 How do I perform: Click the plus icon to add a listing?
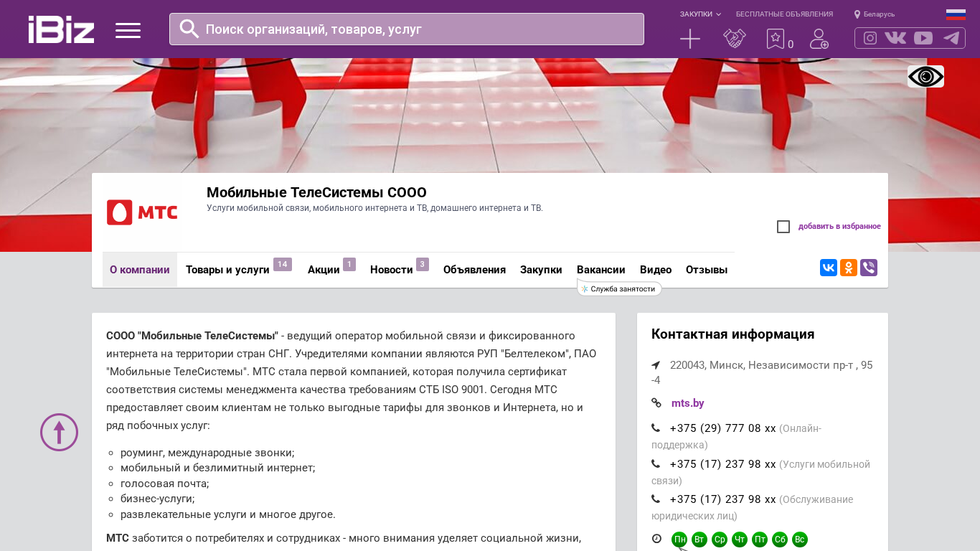tap(690, 39)
